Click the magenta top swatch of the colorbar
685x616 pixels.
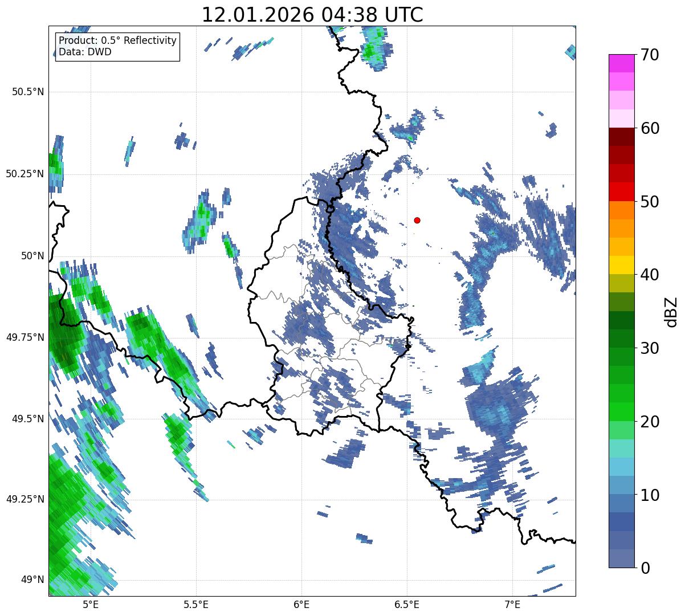[x=621, y=63]
